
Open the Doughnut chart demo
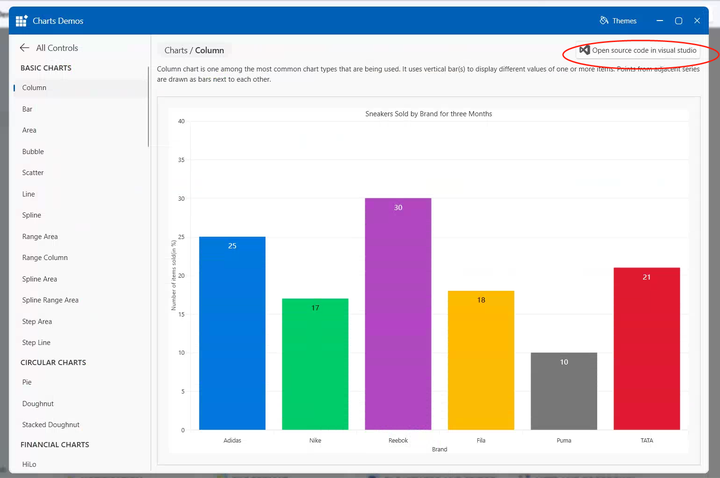(38, 404)
